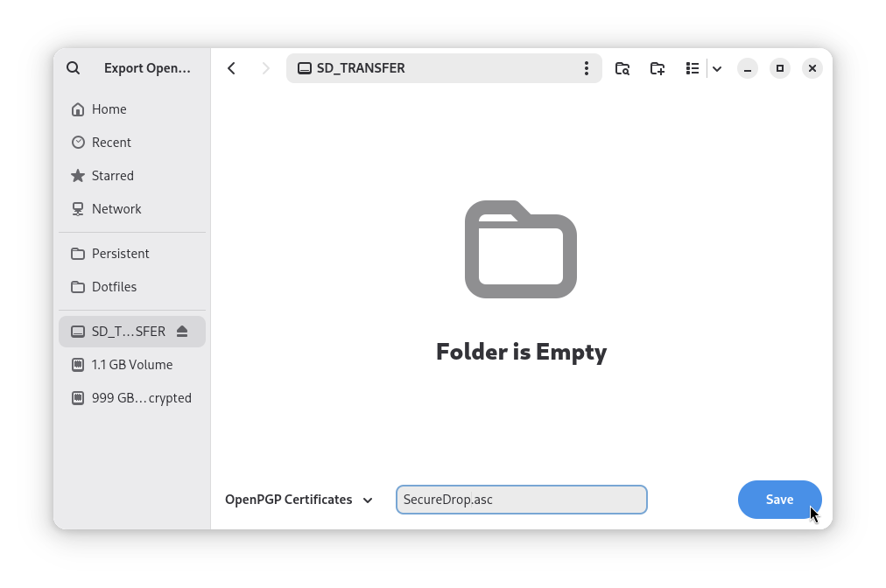886x588 pixels.
Task: Navigate back to previous folder
Action: [x=231, y=67]
